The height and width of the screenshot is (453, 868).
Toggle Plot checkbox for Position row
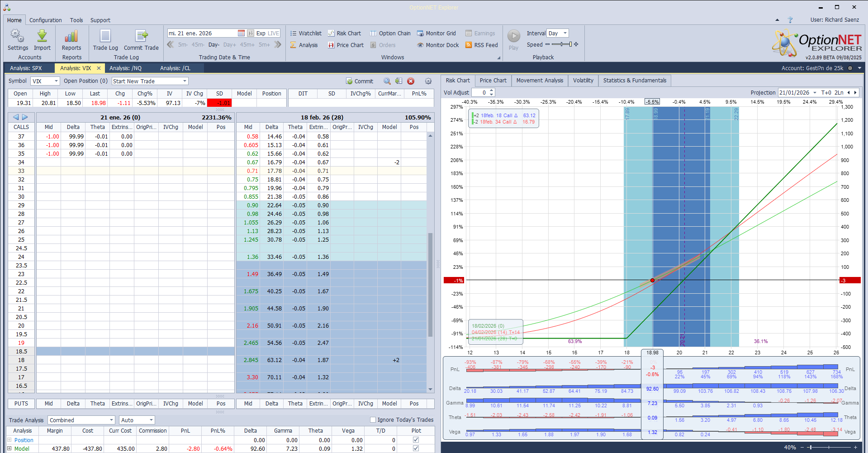(x=416, y=440)
